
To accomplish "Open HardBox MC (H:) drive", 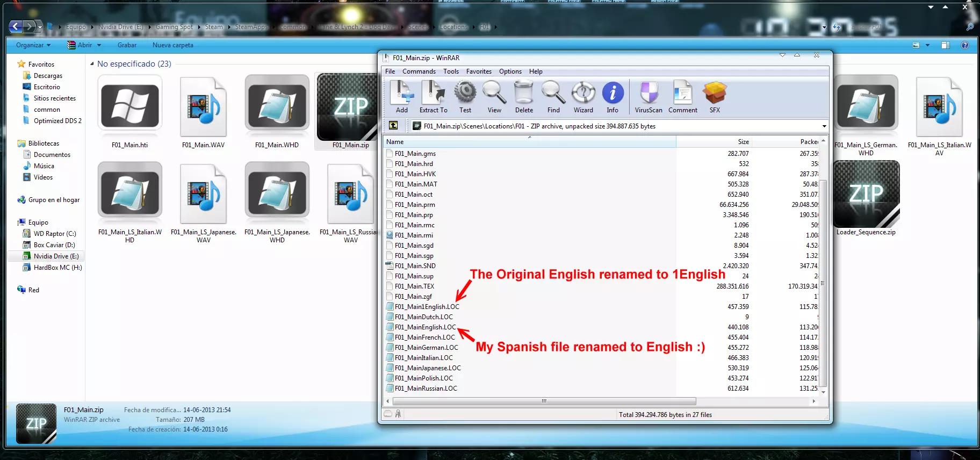I will tap(58, 268).
